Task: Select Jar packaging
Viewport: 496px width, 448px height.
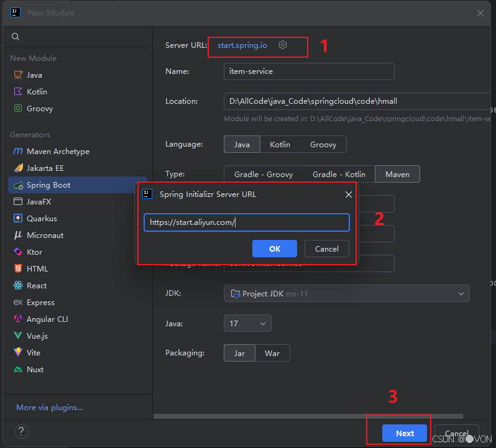Action: pos(239,353)
